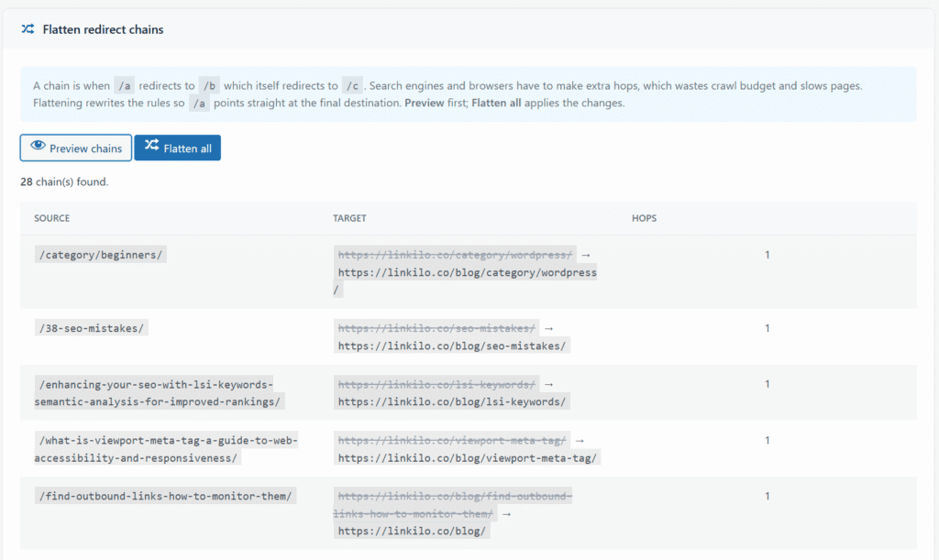Viewport: 939px width, 560px height.
Task: Click hops value for /category/beginners/ row
Action: pyautogui.click(x=768, y=255)
